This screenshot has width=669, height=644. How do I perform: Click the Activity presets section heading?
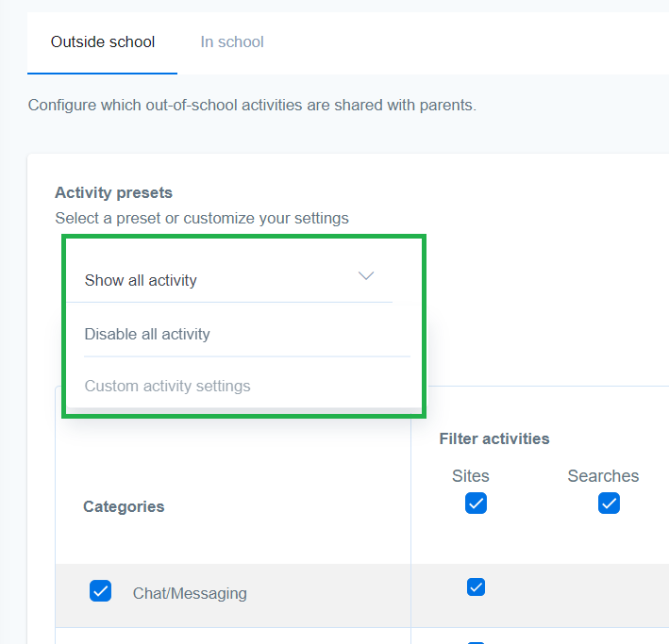[x=113, y=192]
